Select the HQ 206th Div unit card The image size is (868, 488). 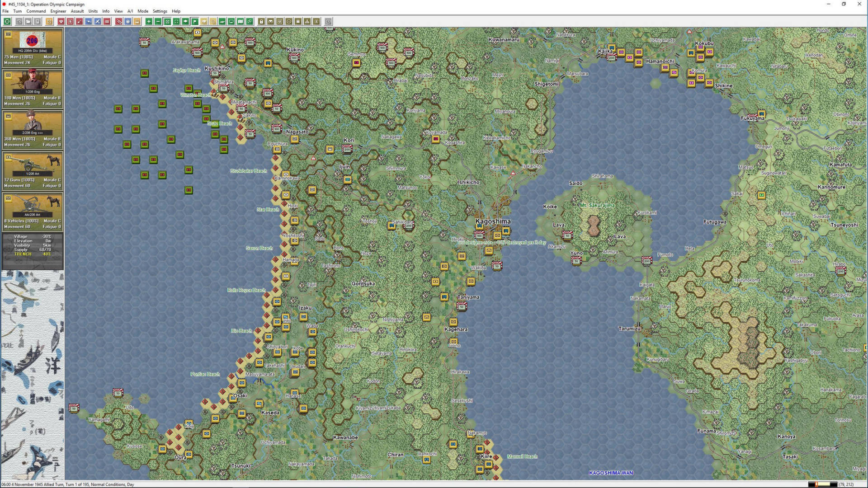coord(32,48)
